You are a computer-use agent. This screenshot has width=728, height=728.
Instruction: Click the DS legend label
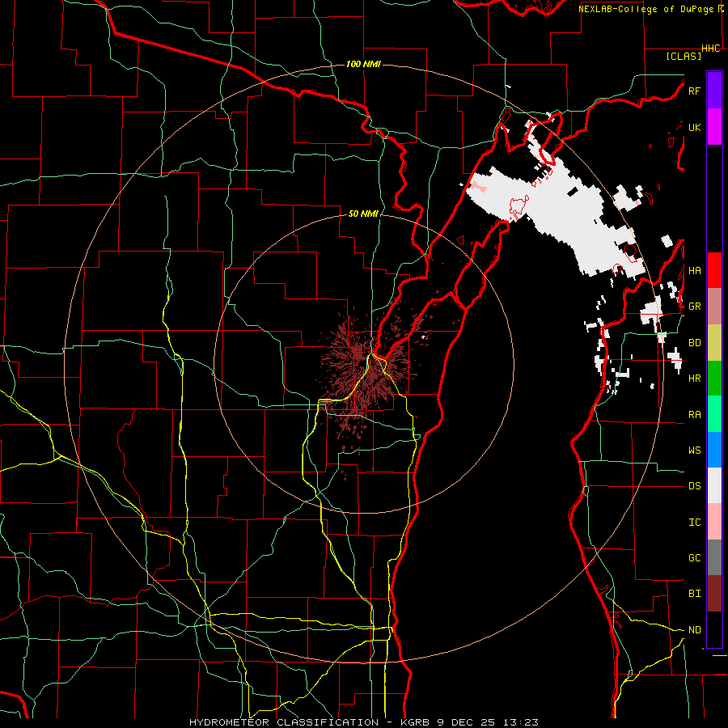coord(694,486)
